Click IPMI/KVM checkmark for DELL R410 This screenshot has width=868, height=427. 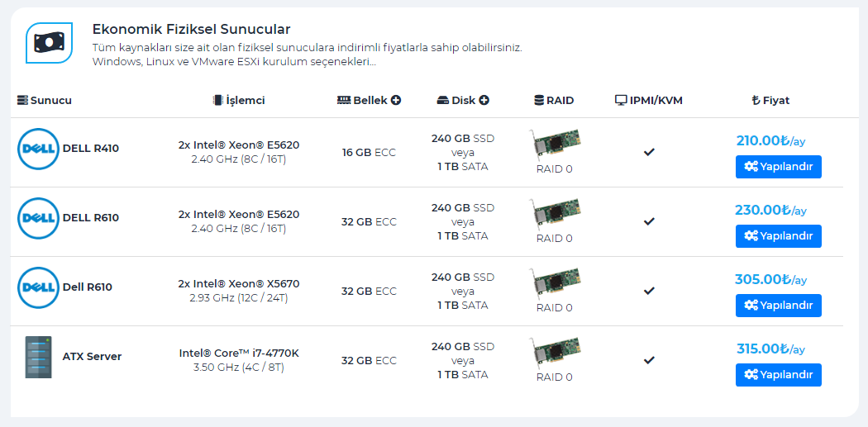649,152
